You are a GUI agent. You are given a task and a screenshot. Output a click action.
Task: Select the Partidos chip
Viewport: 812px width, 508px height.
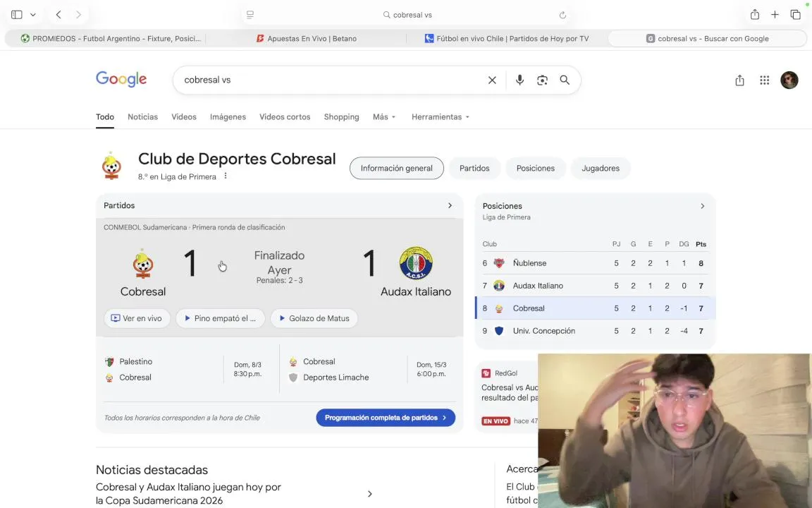[x=474, y=168]
